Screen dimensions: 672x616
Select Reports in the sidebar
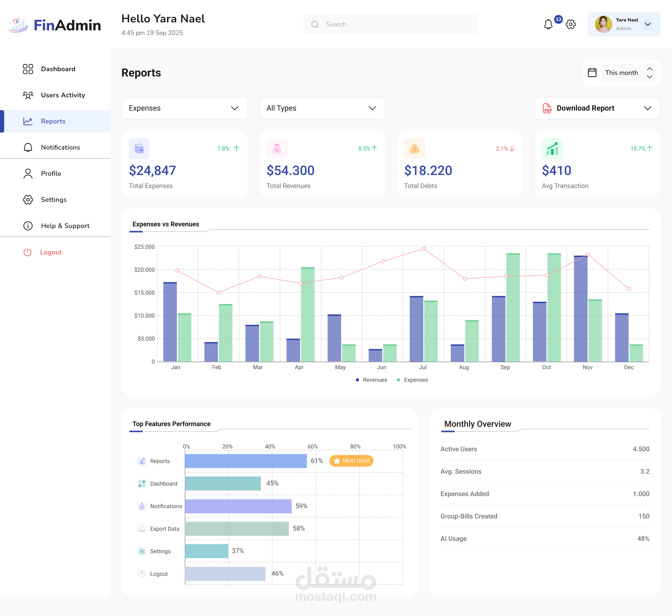click(55, 121)
